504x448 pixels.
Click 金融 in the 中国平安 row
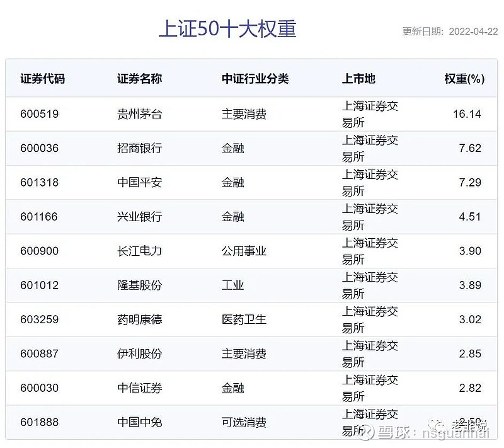pos(232,183)
